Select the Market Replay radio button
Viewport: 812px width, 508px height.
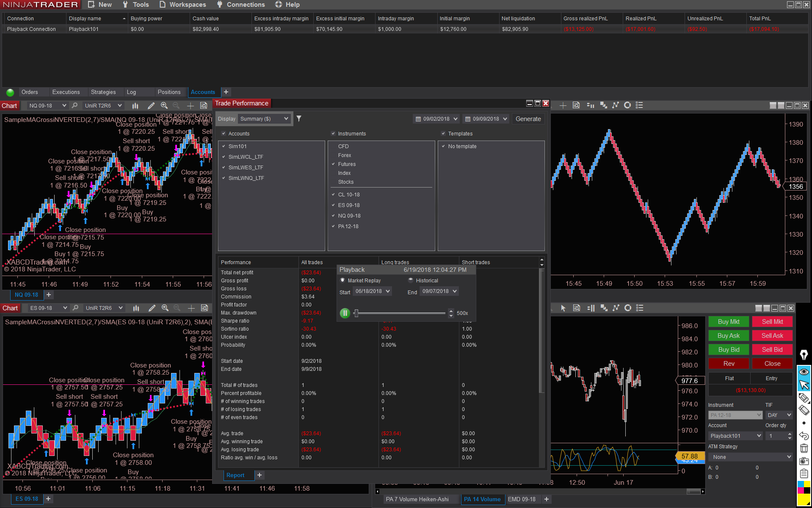tap(342, 280)
